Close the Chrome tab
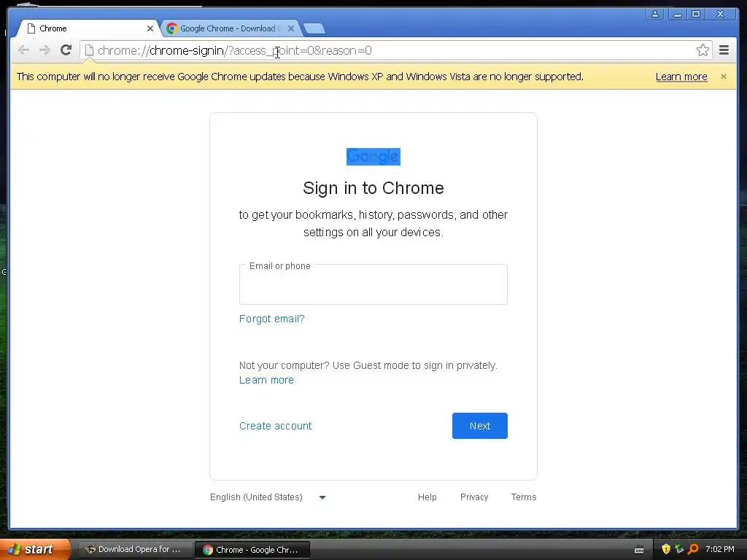Image resolution: width=747 pixels, height=560 pixels. tap(150, 28)
